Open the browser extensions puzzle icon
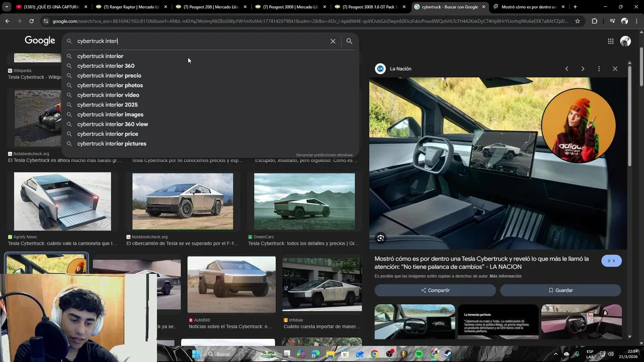 coord(595,21)
